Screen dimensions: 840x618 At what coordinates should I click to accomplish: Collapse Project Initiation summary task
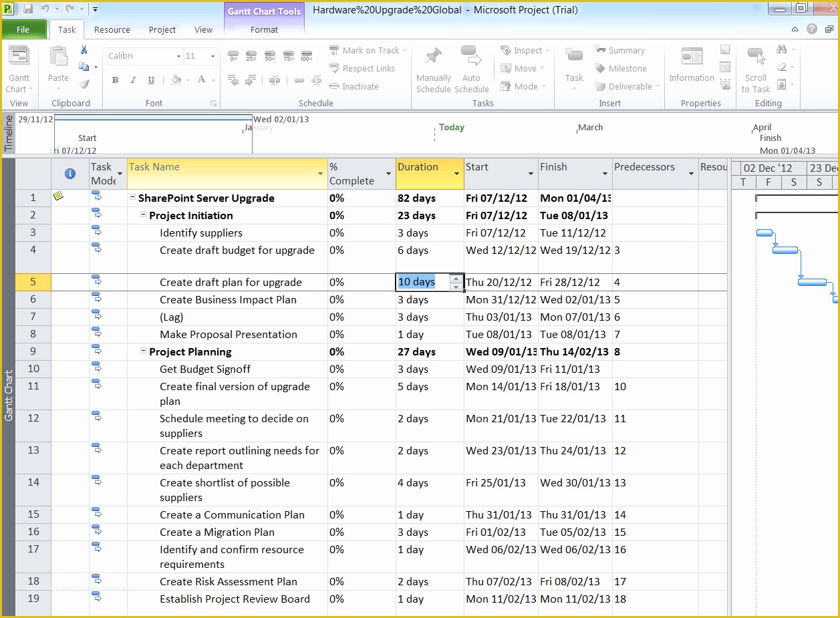(143, 215)
